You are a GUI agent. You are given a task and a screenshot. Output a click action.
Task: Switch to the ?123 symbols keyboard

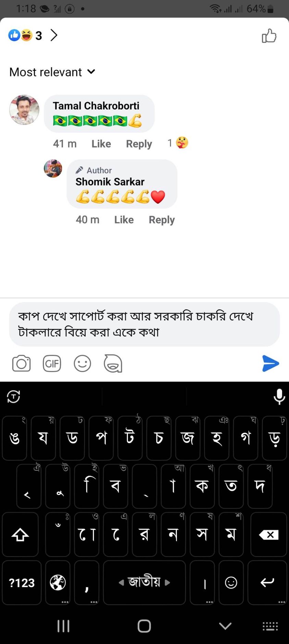(x=22, y=582)
